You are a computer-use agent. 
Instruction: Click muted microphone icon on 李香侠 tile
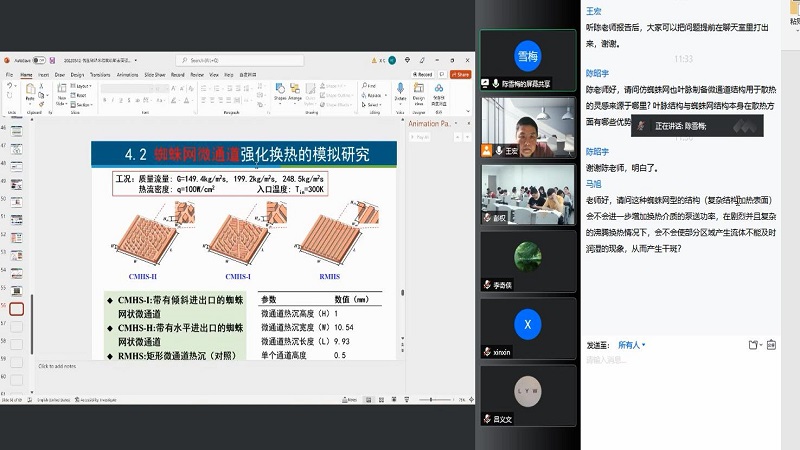pos(487,285)
